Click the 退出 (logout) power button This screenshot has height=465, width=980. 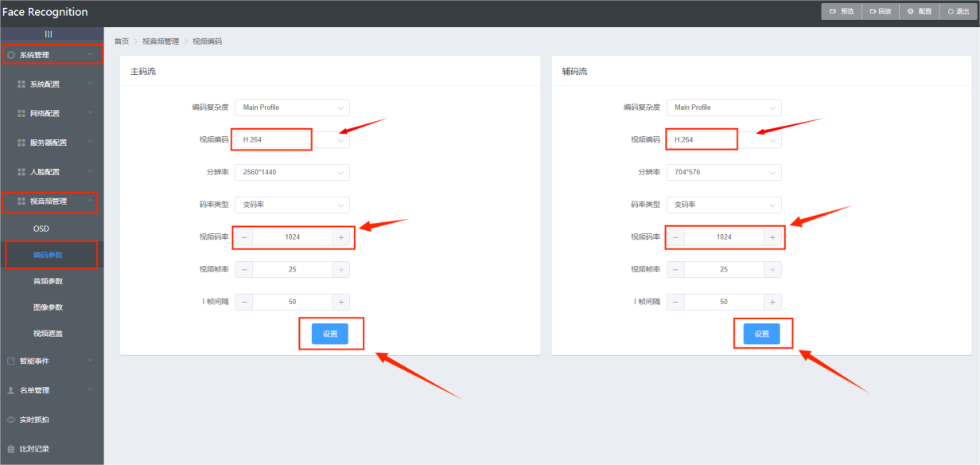(959, 11)
